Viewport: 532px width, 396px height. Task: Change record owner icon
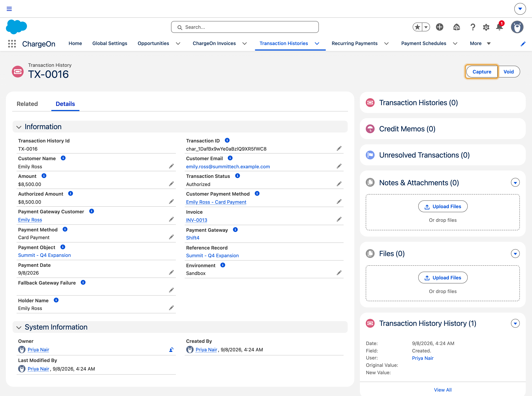[171, 350]
